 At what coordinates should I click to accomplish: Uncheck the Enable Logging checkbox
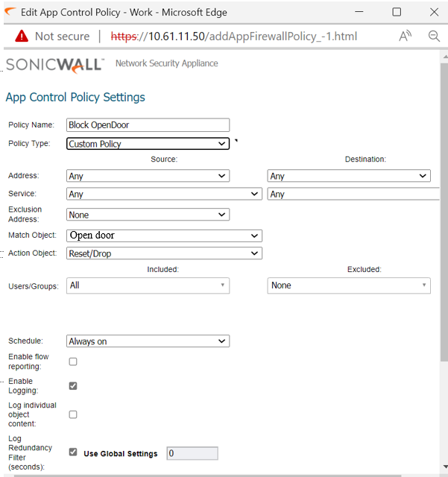(73, 386)
